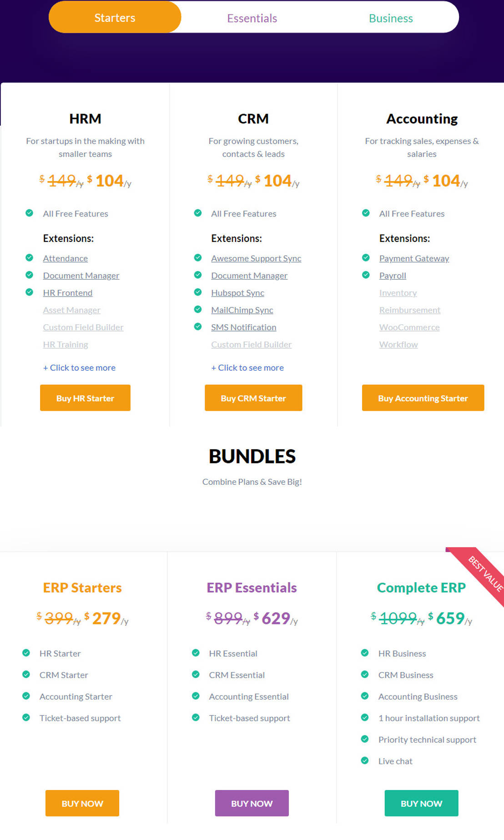Viewport: 504px width, 840px height.
Task: Switch to the Starters tab
Action: click(115, 18)
